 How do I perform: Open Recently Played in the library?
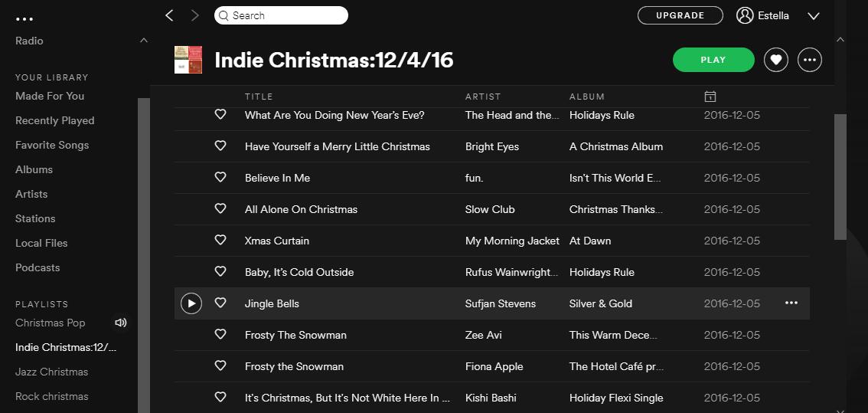click(55, 120)
